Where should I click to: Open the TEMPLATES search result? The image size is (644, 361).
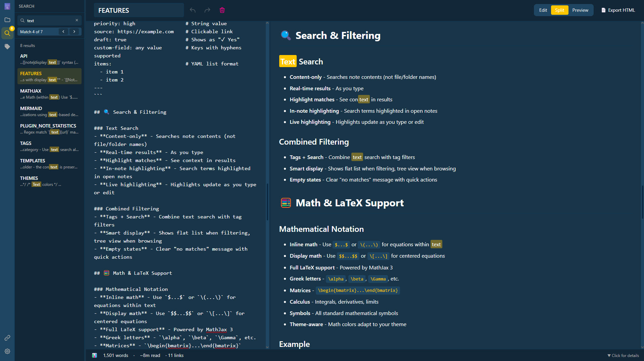(49, 164)
